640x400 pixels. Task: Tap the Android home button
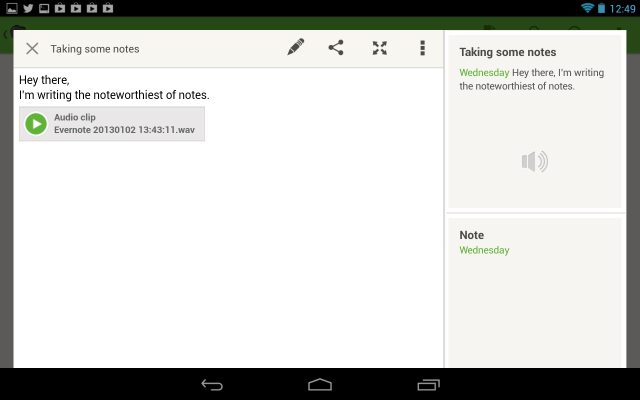pos(320,384)
